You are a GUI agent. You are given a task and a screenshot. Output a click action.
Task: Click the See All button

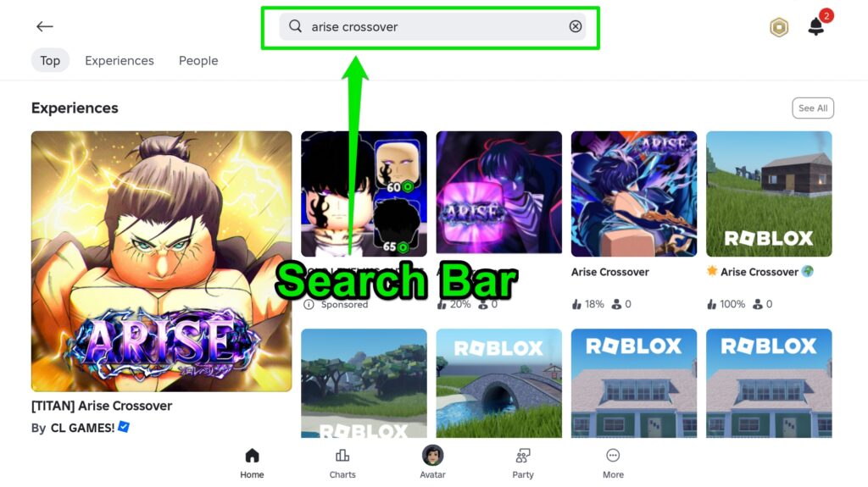pos(813,108)
